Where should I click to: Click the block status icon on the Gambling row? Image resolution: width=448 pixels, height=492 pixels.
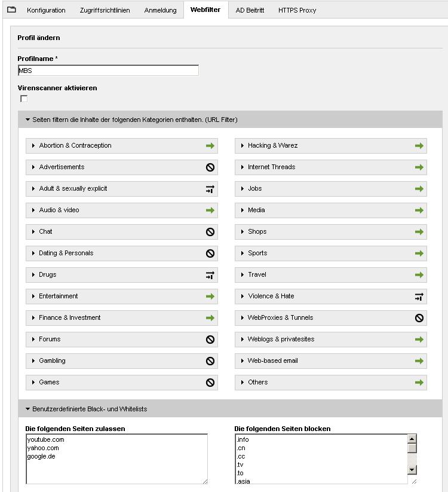(210, 361)
